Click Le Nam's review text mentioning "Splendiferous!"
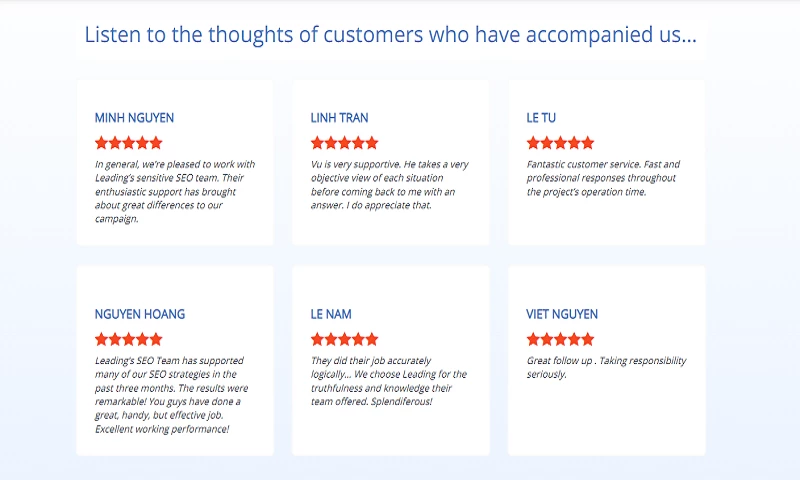The image size is (800, 480). tap(388, 381)
